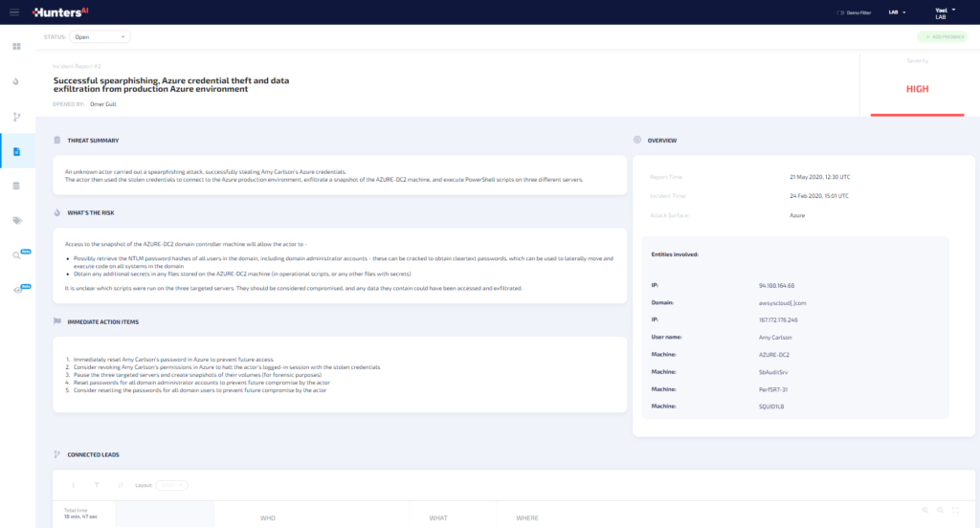Click incident time 24 Feb 2020, 15:01 UTC
The width and height of the screenshot is (980, 528).
coord(819,195)
